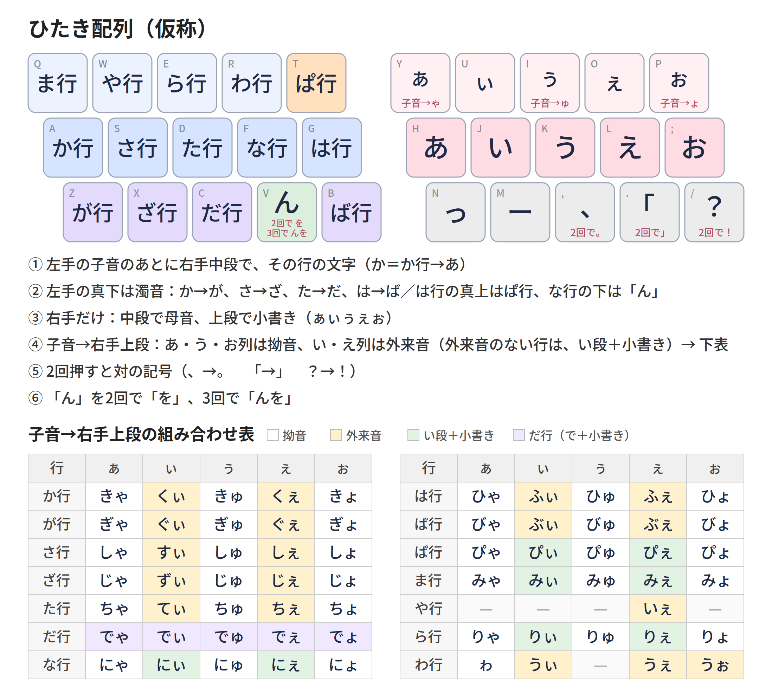Click the green い段+小書き legend swatch
This screenshot has width=772, height=700.
[x=413, y=435]
